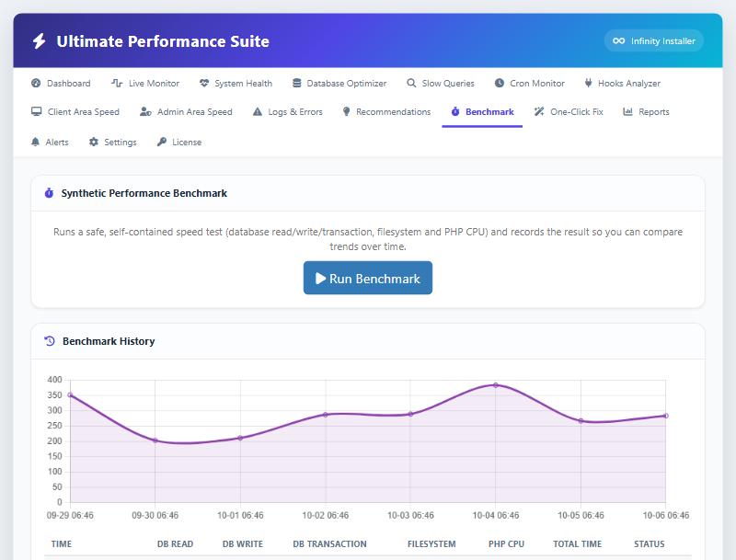Click the Benchmark History heading
736x560 pixels.
tap(109, 341)
